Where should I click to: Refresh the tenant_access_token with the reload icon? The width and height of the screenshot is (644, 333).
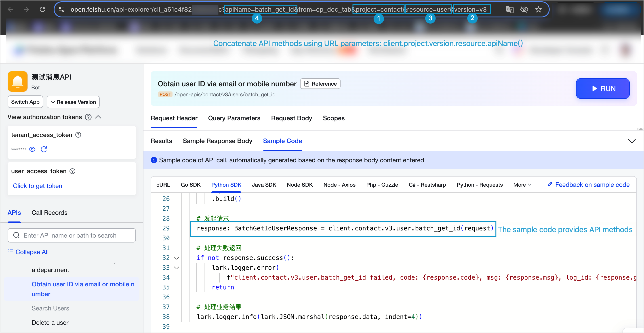44,149
